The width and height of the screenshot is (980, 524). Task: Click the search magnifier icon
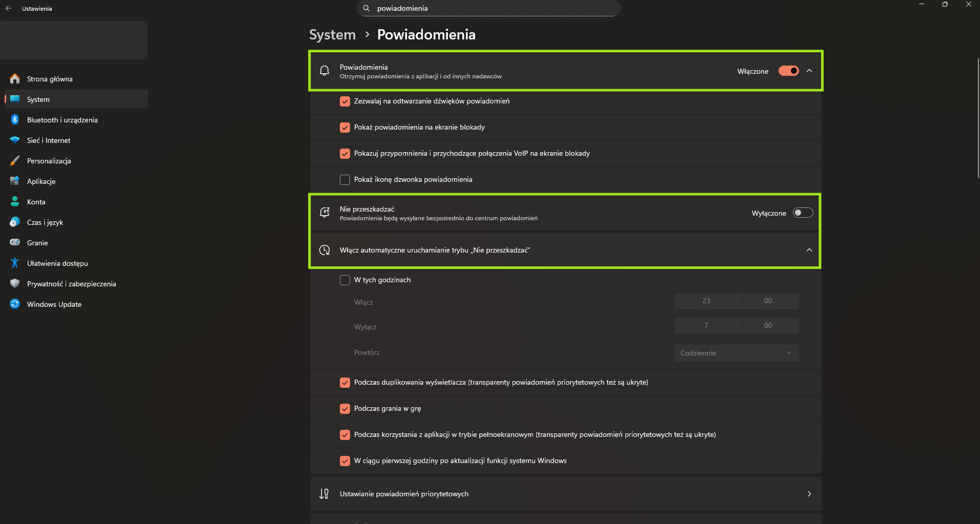coord(366,8)
